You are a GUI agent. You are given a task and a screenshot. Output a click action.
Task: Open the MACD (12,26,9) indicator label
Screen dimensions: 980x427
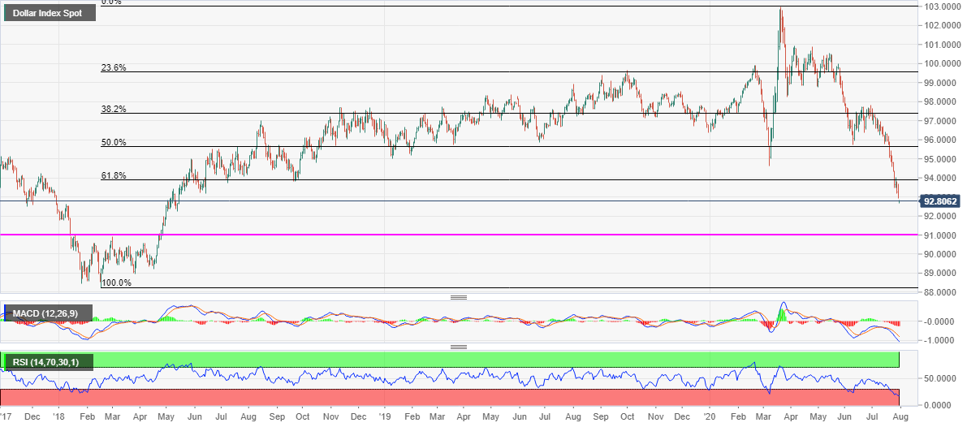point(49,313)
